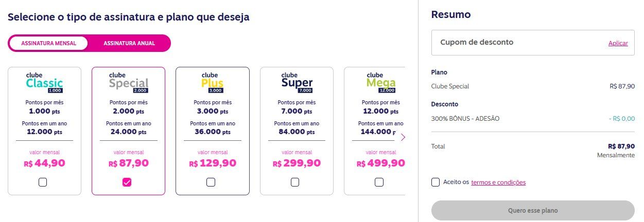Accept the termos e condições checkbox

click(x=436, y=182)
